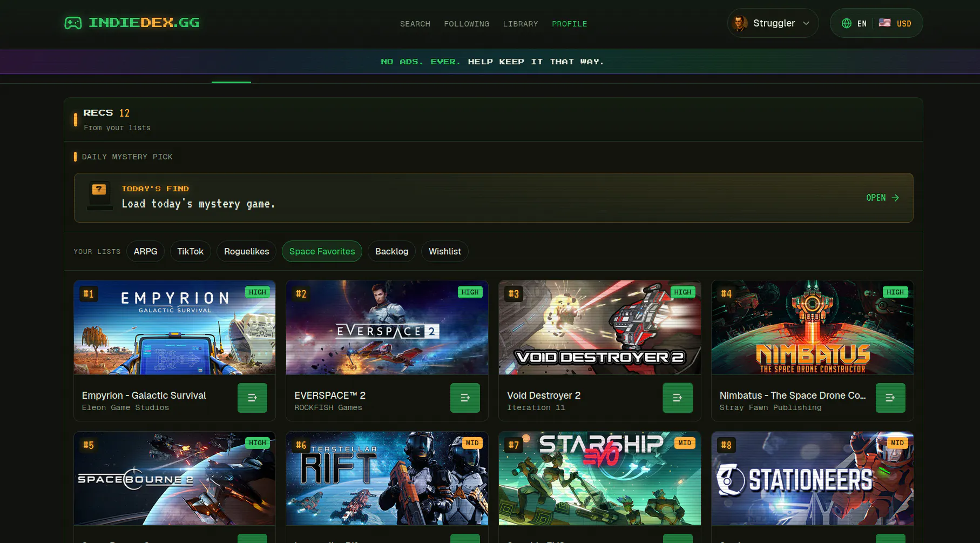Image resolution: width=980 pixels, height=543 pixels.
Task: Click the HIGH badge on Spacebourne 2 card
Action: click(258, 443)
